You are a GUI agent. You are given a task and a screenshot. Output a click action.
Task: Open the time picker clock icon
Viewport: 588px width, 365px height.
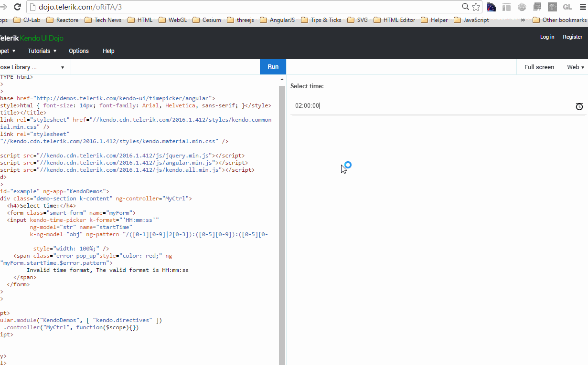pyautogui.click(x=579, y=106)
